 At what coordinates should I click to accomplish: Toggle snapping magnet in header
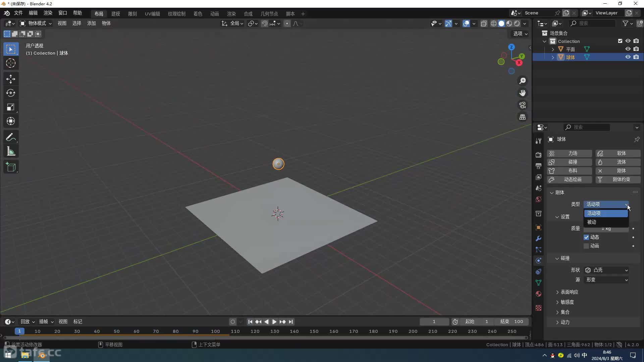pyautogui.click(x=265, y=23)
